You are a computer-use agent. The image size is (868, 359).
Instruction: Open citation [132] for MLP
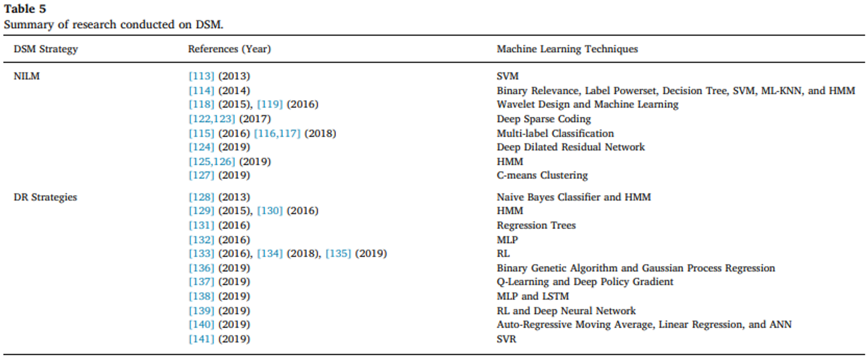201,239
